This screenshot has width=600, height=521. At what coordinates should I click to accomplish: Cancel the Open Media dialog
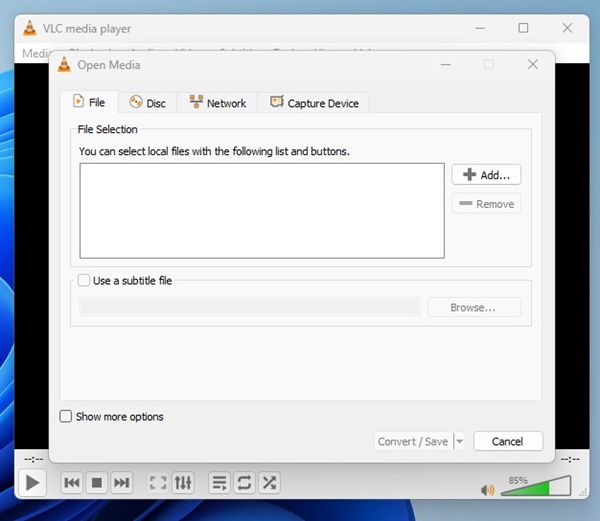click(x=508, y=441)
